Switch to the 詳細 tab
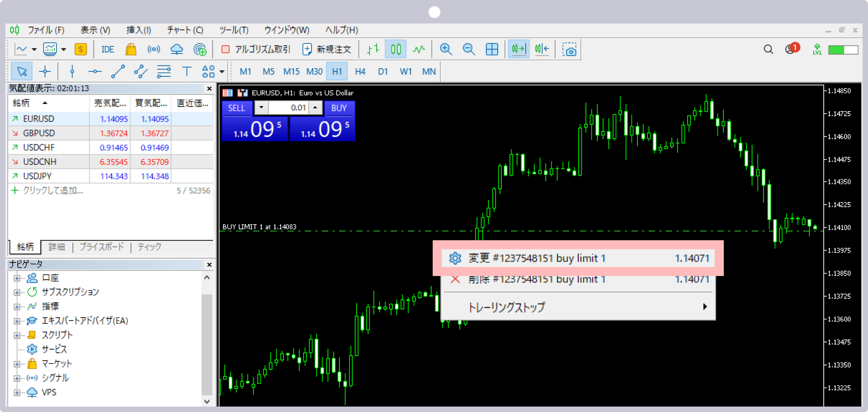Screen dimensions: 868x412 (57, 247)
